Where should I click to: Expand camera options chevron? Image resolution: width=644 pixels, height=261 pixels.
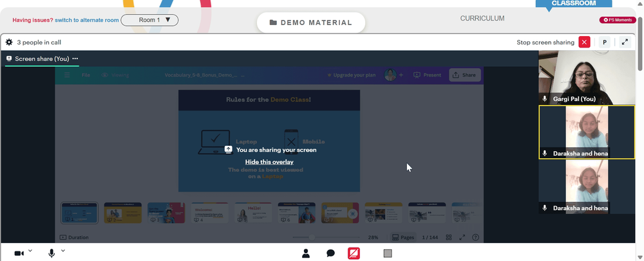click(30, 251)
